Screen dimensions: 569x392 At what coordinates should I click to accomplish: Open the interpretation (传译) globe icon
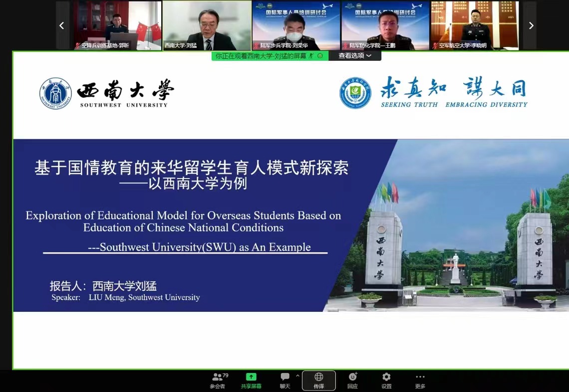click(x=318, y=381)
